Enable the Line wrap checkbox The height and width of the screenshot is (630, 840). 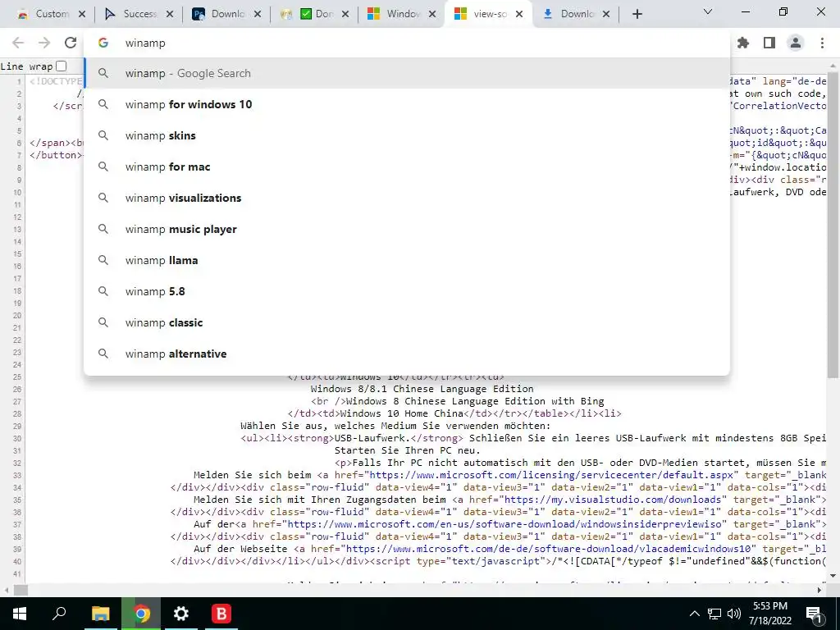point(62,66)
